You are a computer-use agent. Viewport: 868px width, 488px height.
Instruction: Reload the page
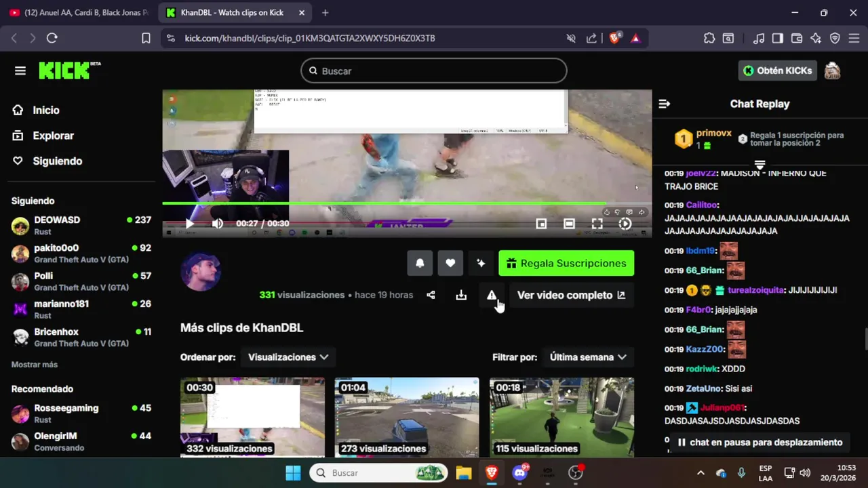(52, 39)
